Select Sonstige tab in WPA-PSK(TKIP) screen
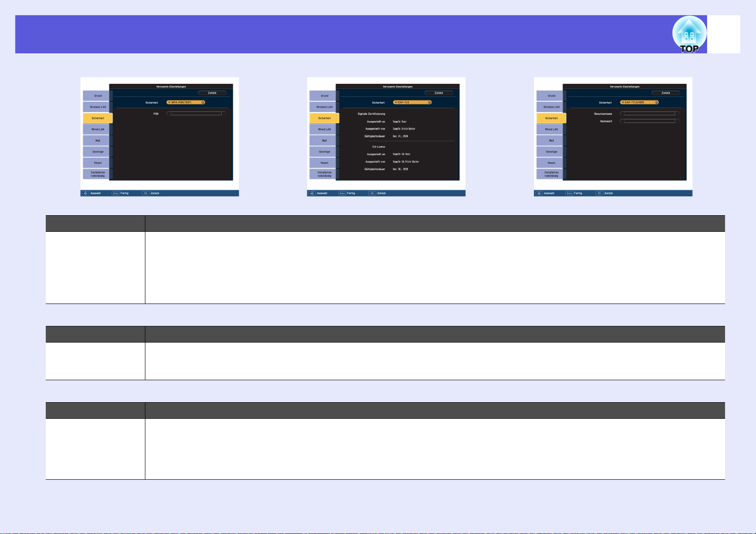The height and width of the screenshot is (534, 756). click(x=98, y=152)
